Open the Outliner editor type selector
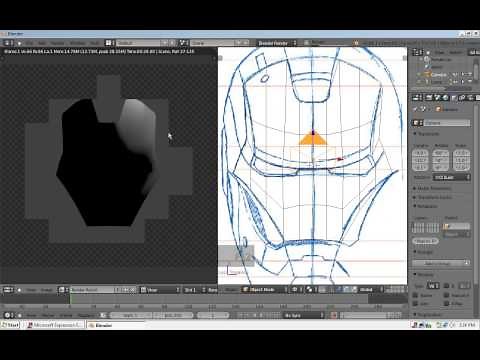 coord(417,52)
